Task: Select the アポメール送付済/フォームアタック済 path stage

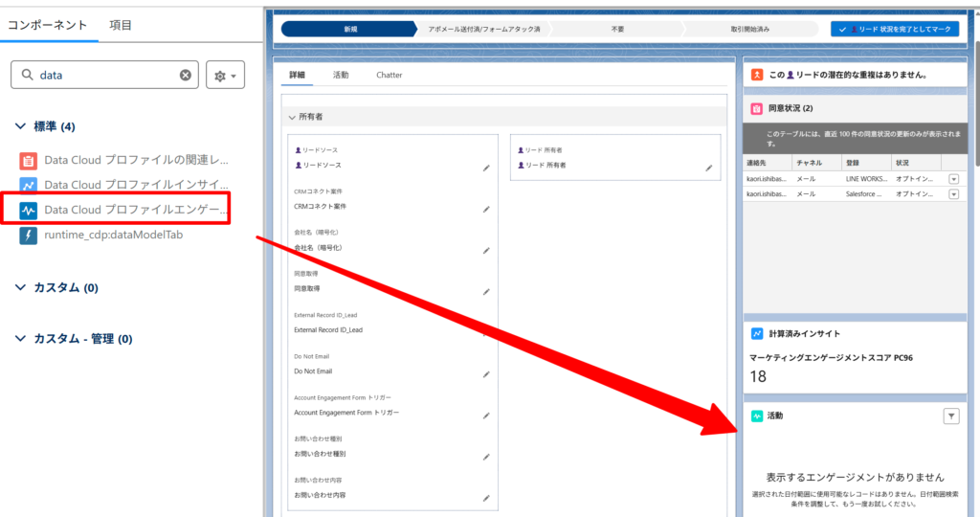Action: [x=483, y=30]
